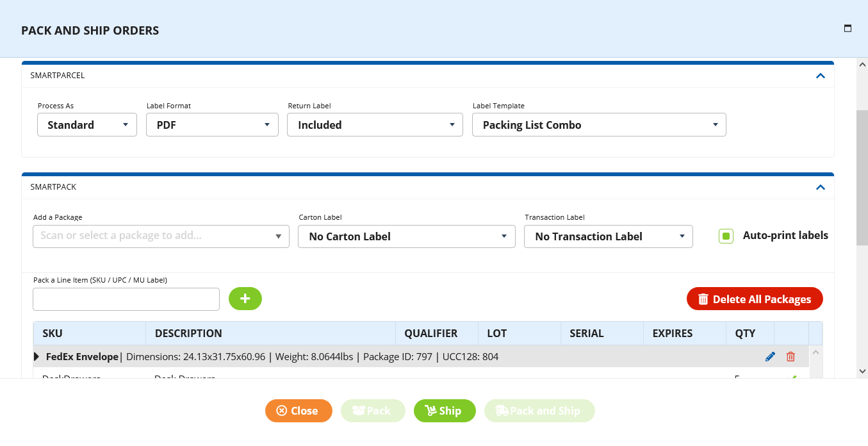The width and height of the screenshot is (868, 446).
Task: Collapse the SMARTPACK section
Action: click(821, 186)
